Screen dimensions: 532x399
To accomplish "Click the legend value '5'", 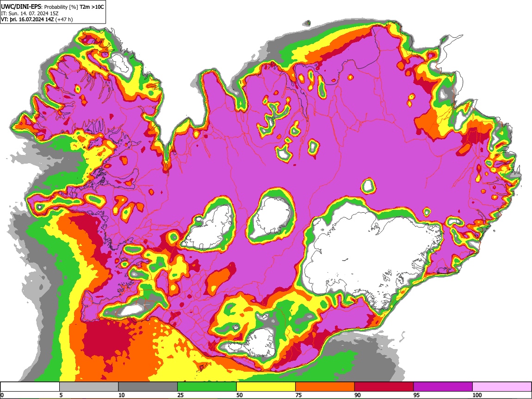I will tap(61, 395).
